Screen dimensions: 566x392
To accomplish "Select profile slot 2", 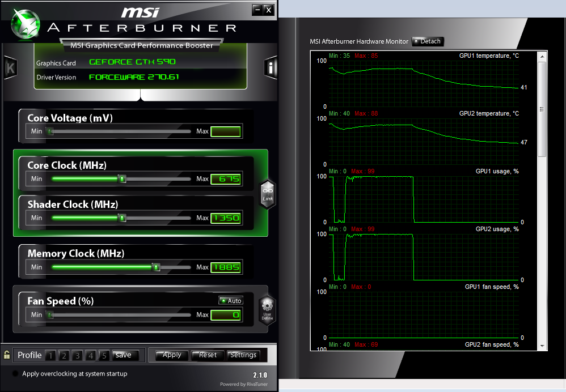I will [64, 356].
